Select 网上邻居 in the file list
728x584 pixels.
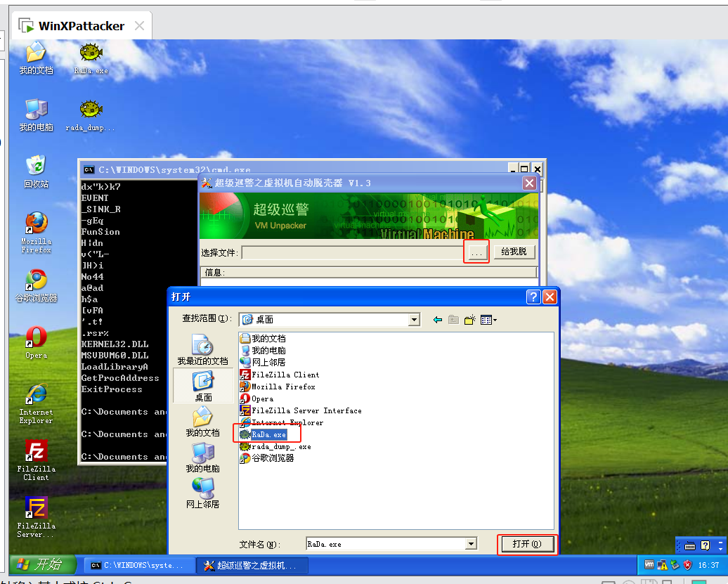coord(263,363)
